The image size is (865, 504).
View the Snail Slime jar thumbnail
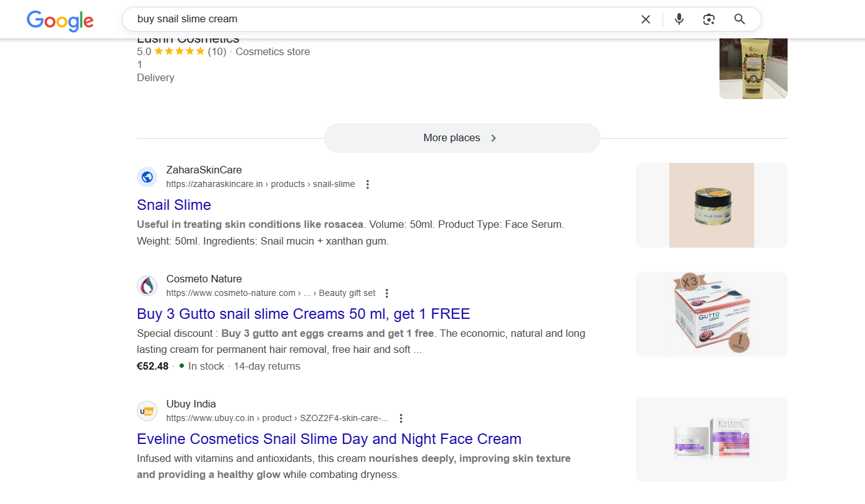click(711, 206)
